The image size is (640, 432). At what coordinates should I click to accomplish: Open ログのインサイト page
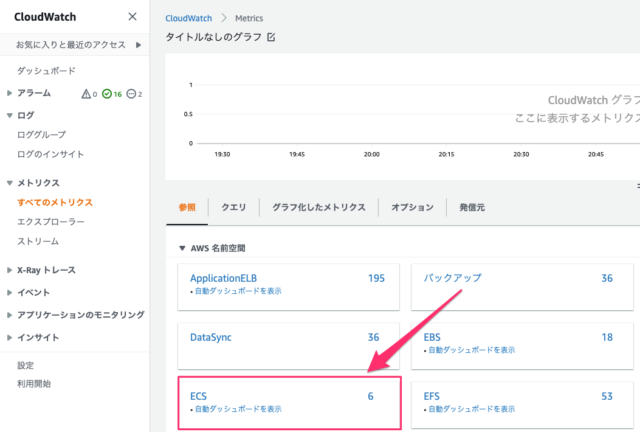pos(51,154)
